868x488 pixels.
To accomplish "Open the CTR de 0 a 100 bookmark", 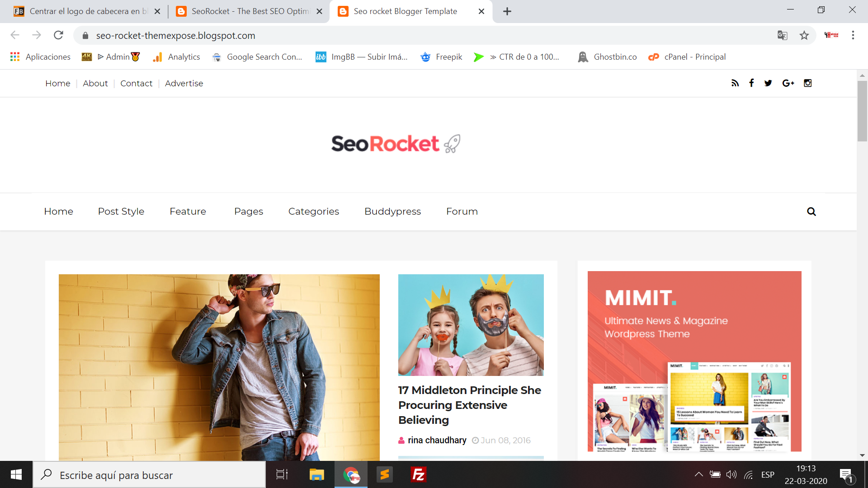I will (x=516, y=57).
